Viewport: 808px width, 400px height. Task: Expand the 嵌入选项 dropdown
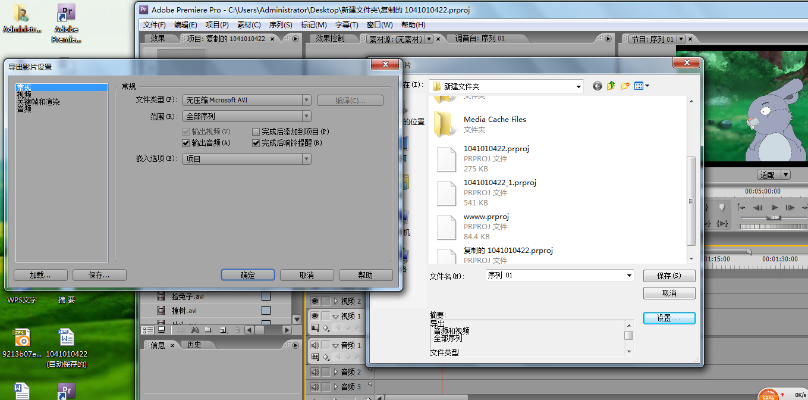coord(246,159)
